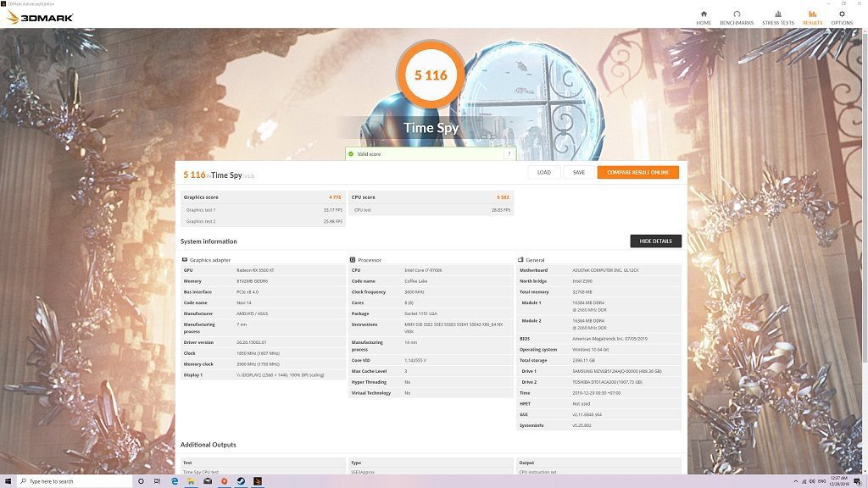
Task: Click the Graphics test 2 row
Action: 263,221
